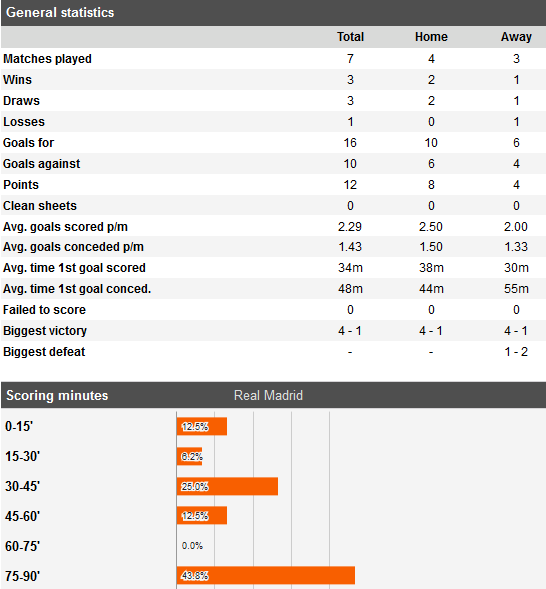The image size is (546, 589).
Task: Click the Points row label
Action: tap(21, 185)
